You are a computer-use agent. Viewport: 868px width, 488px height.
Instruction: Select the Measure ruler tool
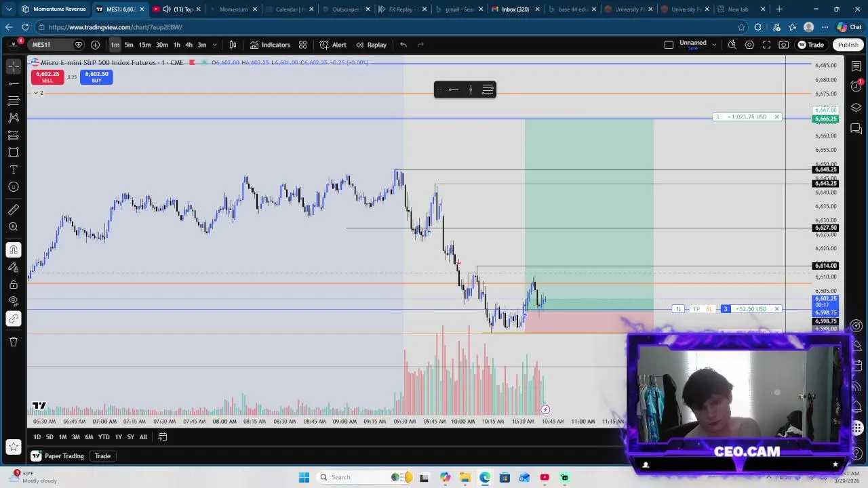coord(14,209)
